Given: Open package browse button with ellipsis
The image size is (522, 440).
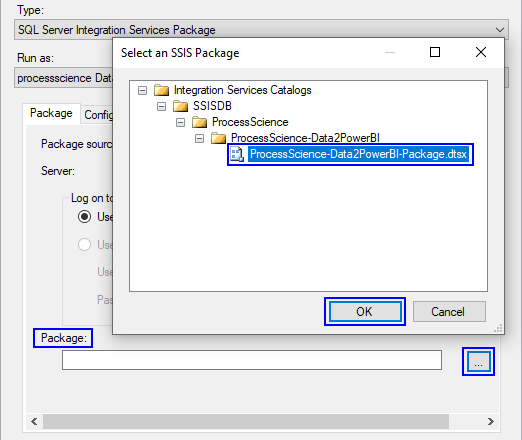Looking at the screenshot, I should coord(478,362).
